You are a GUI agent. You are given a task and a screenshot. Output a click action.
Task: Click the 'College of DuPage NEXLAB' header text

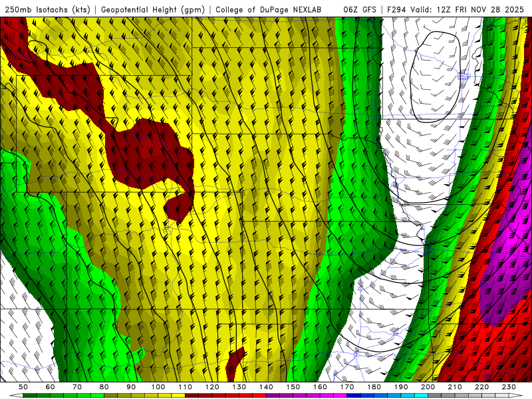click(268, 10)
